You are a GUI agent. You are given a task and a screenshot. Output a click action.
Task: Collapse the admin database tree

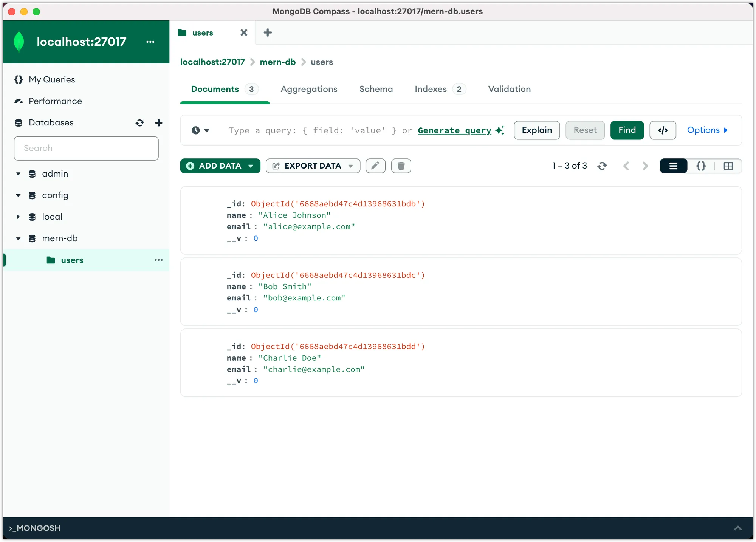(x=18, y=174)
